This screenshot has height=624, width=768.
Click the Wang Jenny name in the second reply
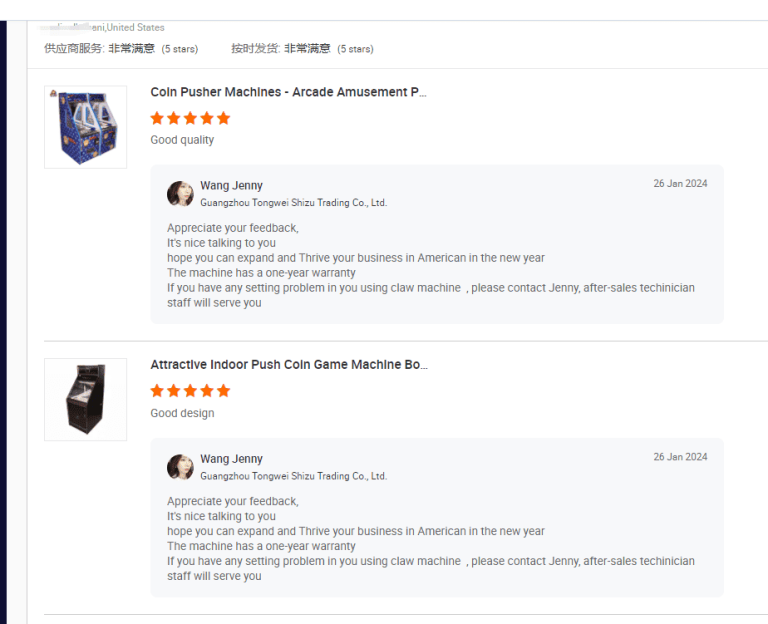231,459
